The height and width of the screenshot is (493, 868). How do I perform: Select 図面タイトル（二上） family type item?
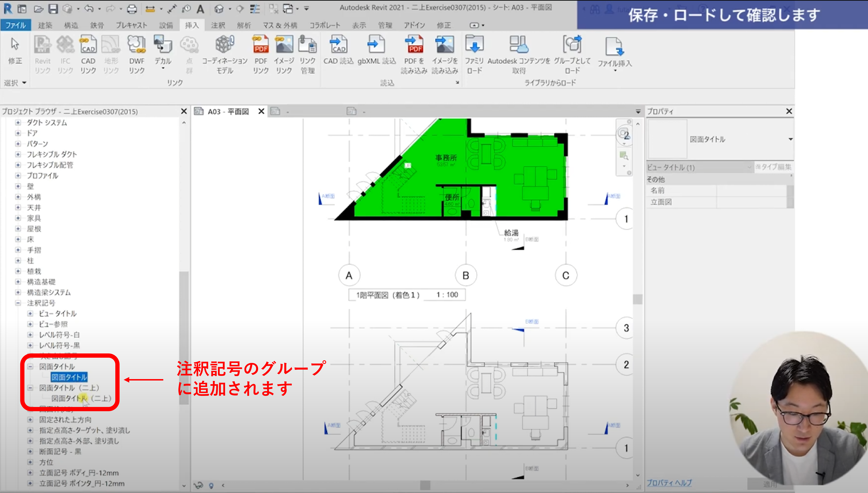pos(81,398)
